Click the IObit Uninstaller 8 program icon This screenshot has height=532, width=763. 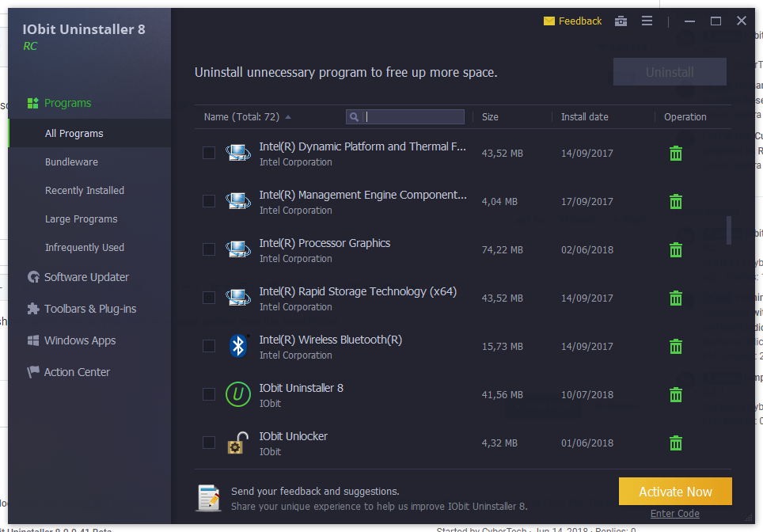(238, 394)
